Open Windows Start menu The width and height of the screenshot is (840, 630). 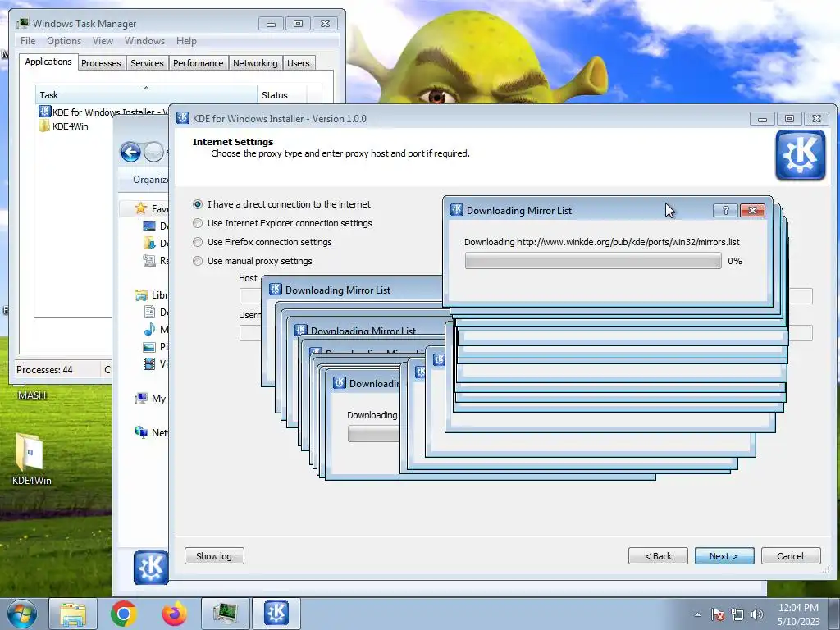[x=22, y=614]
